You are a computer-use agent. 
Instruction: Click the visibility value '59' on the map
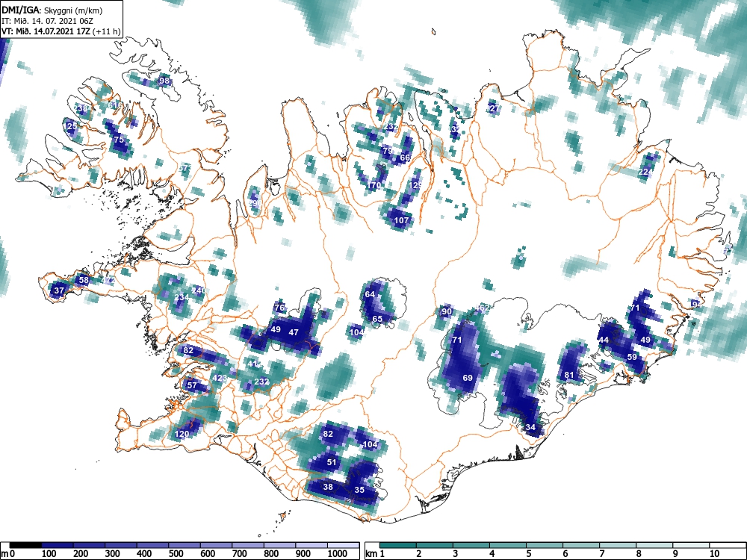(632, 357)
